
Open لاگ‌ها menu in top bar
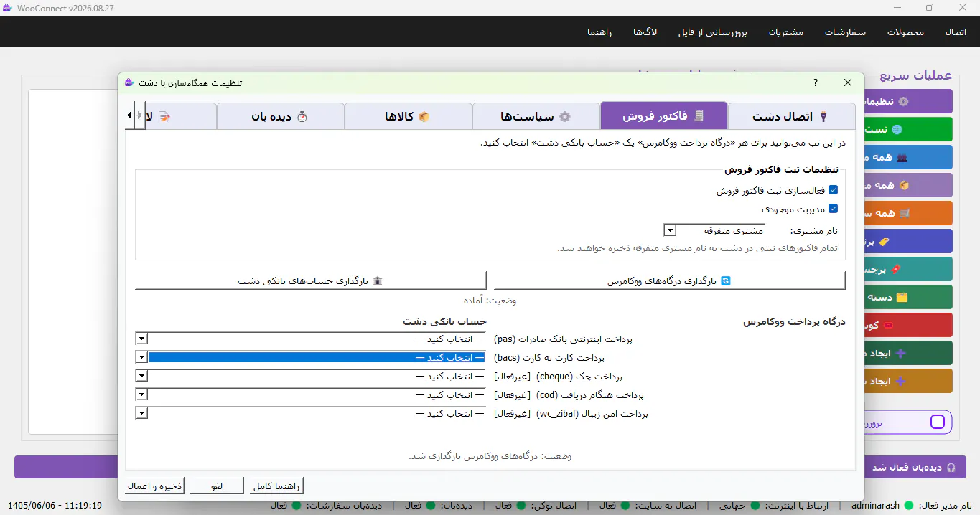pos(645,32)
